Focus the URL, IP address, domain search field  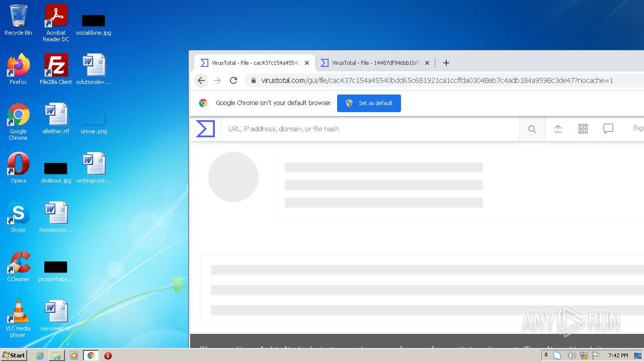coord(370,129)
